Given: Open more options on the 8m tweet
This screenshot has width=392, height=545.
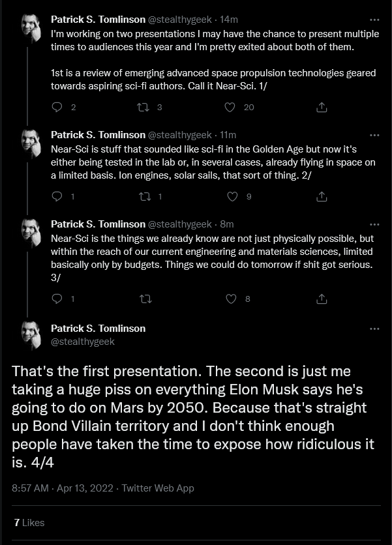Looking at the screenshot, I should pos(374,224).
